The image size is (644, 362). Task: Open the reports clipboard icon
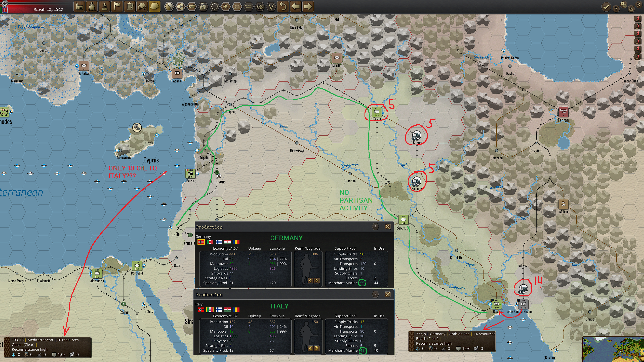click(x=130, y=7)
